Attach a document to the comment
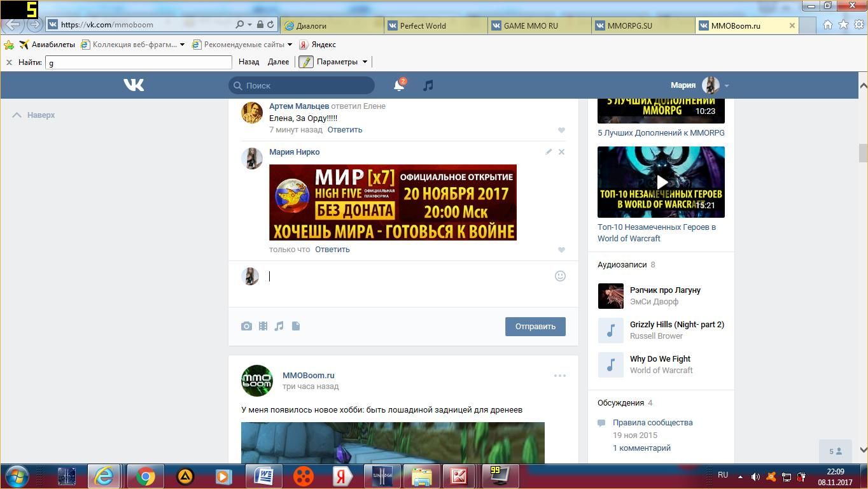Viewport: 868px width, 489px height. tap(296, 326)
